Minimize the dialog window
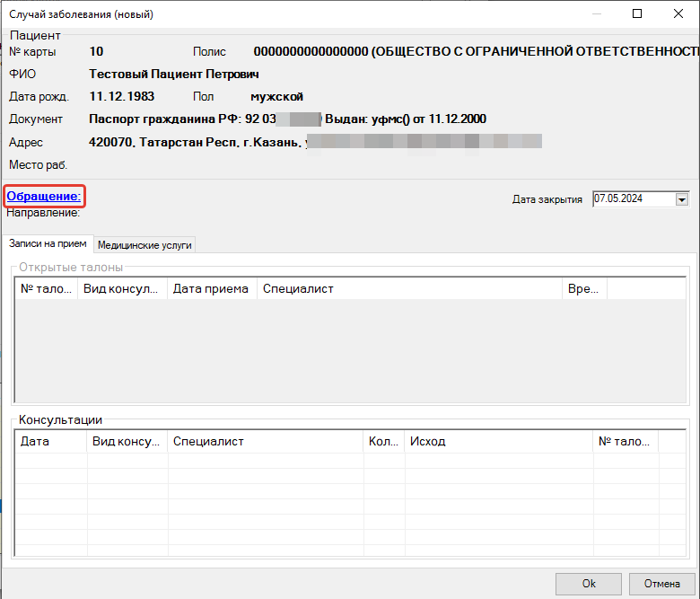700x599 pixels. [597, 13]
